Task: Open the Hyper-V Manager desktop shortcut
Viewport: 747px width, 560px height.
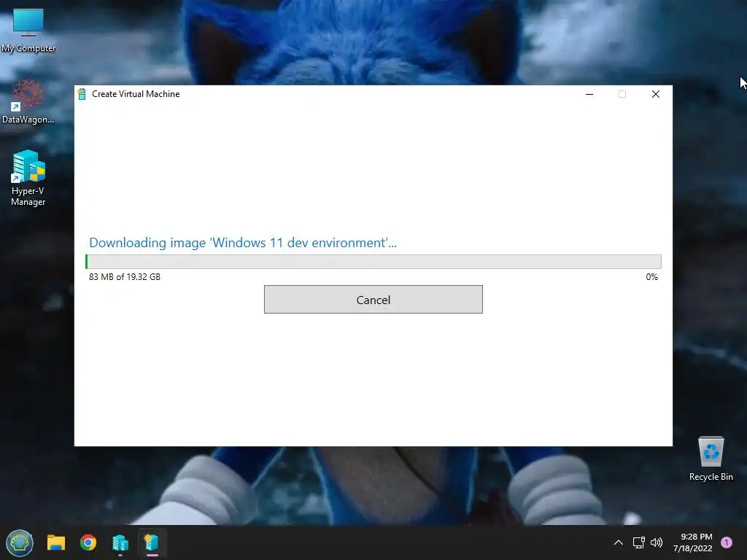Action: pyautogui.click(x=28, y=178)
